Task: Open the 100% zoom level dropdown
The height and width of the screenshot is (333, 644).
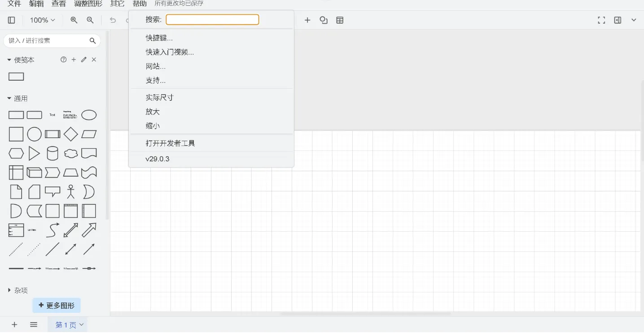Action: [x=42, y=20]
